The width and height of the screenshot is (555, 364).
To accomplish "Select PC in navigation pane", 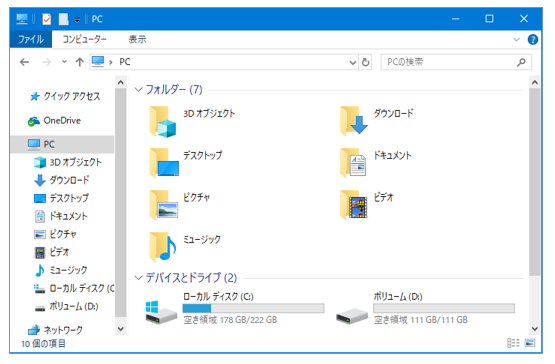I will (62, 144).
